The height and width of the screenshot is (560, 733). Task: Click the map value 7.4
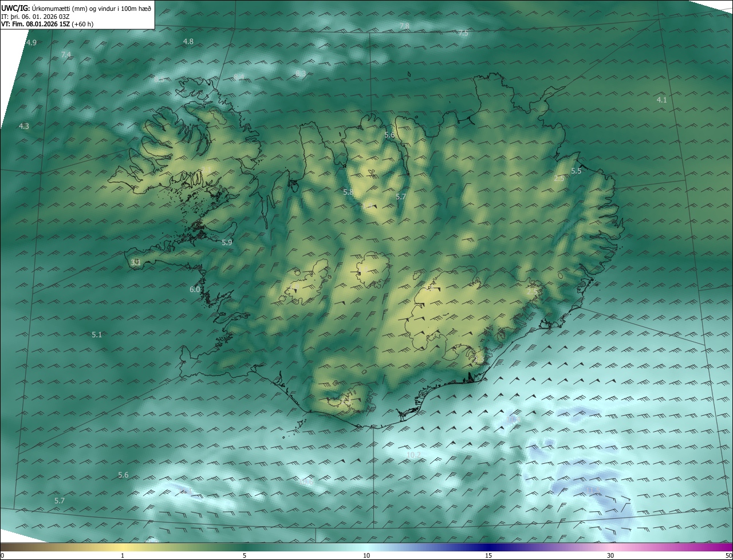(x=66, y=54)
